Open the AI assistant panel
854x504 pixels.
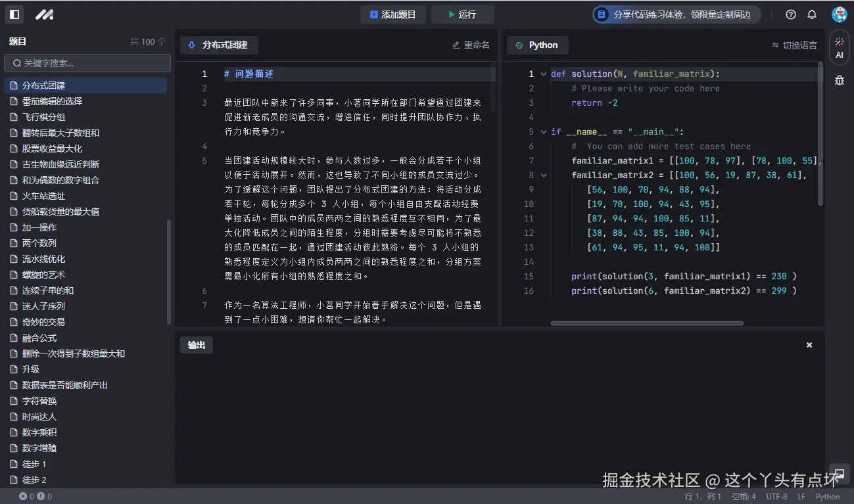tap(838, 47)
